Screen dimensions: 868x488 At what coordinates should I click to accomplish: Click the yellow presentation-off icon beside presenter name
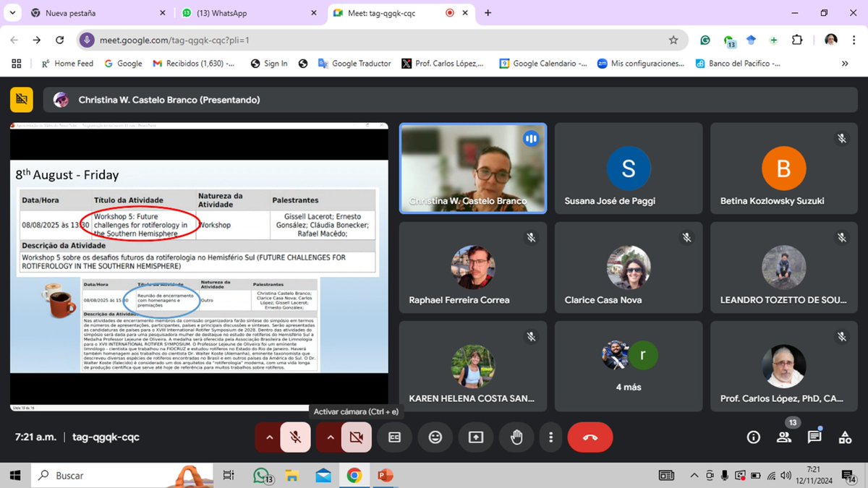pyautogui.click(x=21, y=100)
